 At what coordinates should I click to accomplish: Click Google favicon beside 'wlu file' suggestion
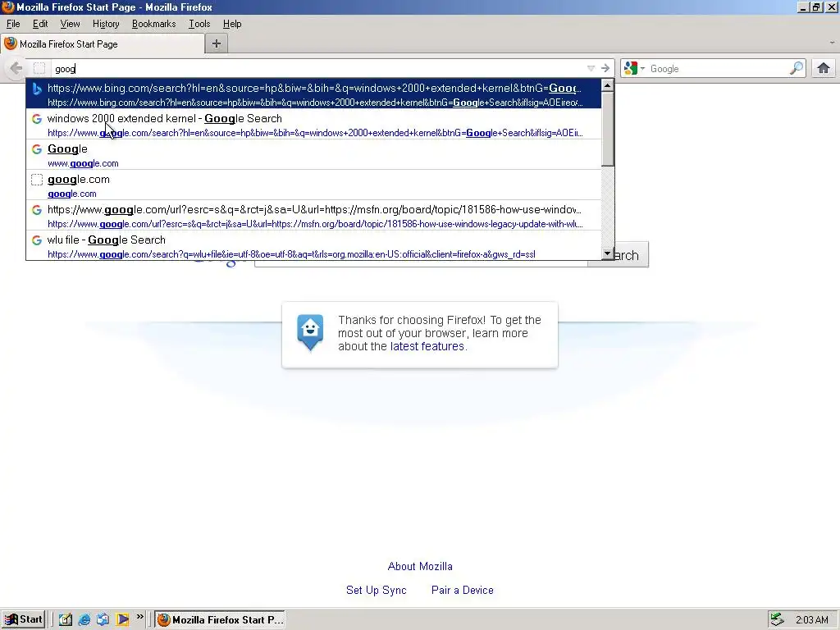[37, 240]
